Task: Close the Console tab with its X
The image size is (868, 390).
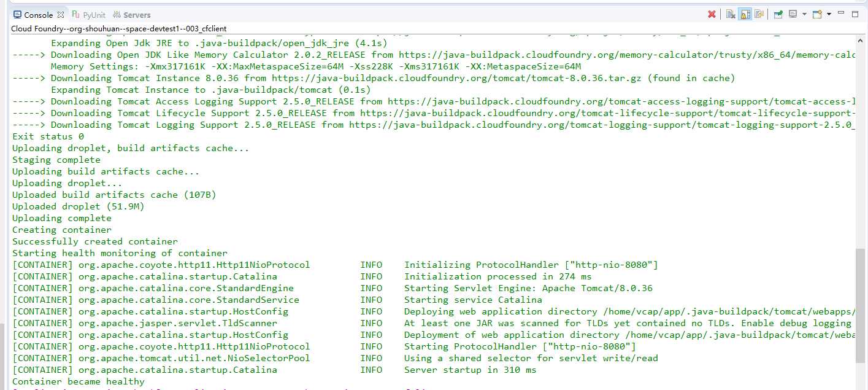Action: tap(60, 15)
